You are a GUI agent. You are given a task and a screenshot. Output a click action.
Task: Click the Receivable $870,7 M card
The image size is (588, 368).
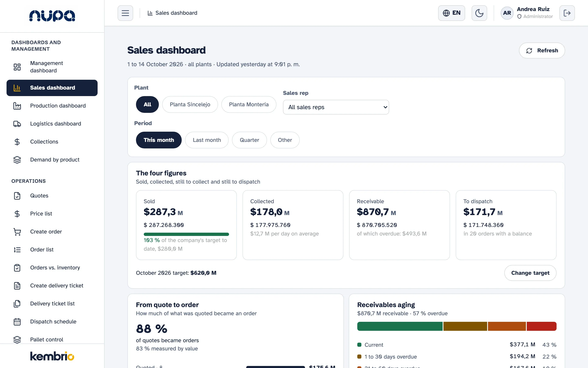click(399, 225)
